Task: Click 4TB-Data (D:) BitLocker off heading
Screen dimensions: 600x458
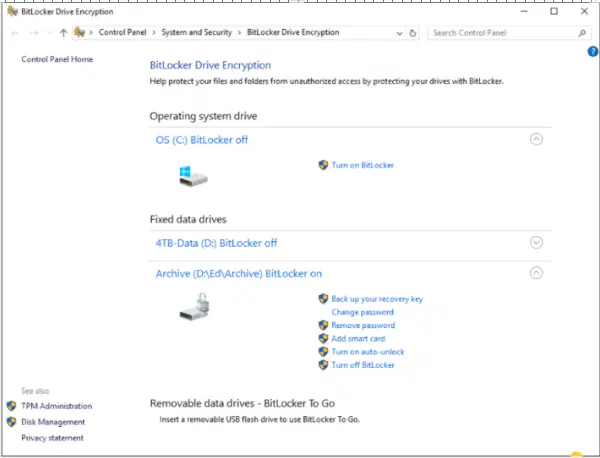Action: [x=216, y=243]
